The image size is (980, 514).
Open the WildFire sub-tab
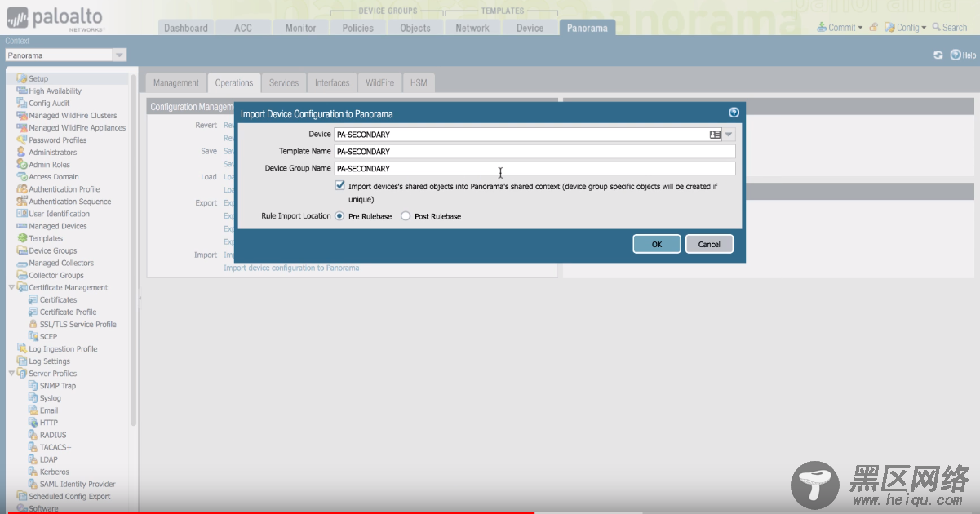pos(379,83)
